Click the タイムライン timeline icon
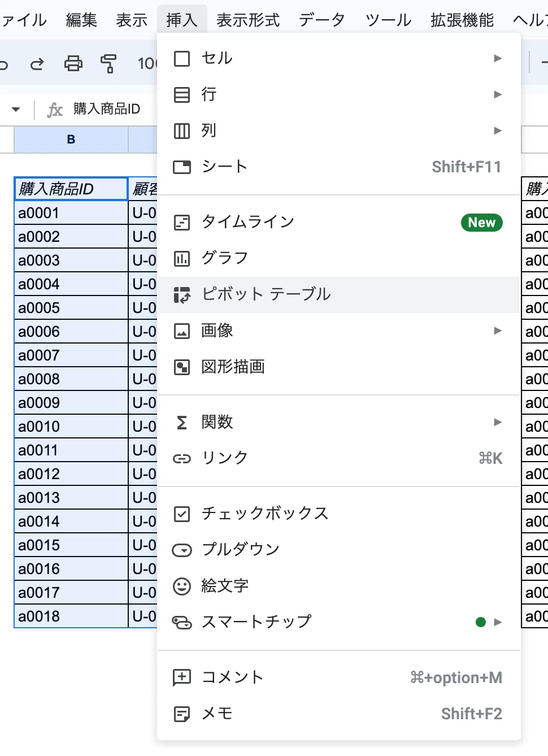 point(182,222)
